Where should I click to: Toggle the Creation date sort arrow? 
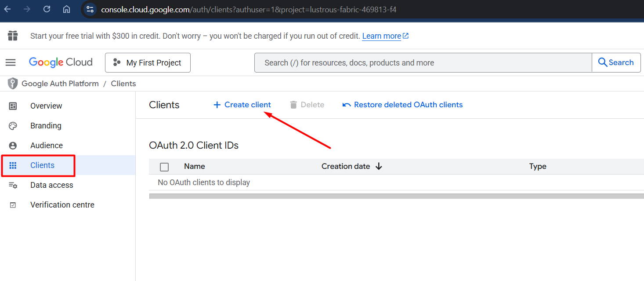click(x=379, y=166)
